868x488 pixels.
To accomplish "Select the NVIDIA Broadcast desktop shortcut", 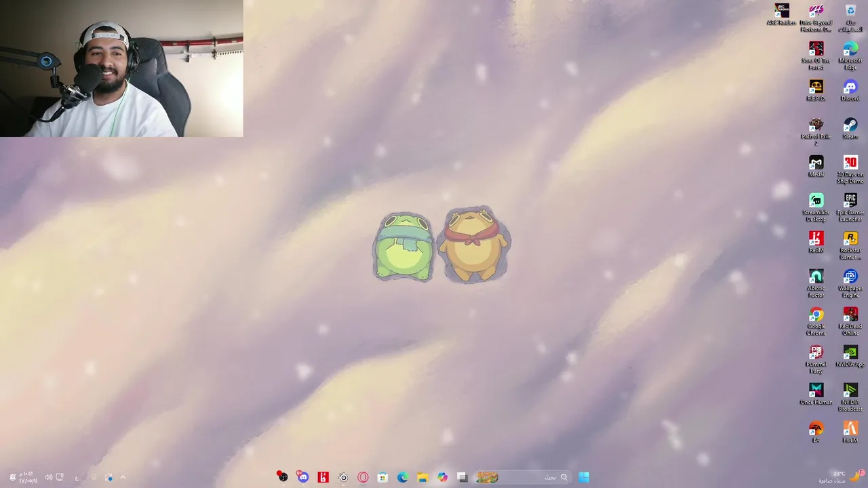I will click(850, 397).
